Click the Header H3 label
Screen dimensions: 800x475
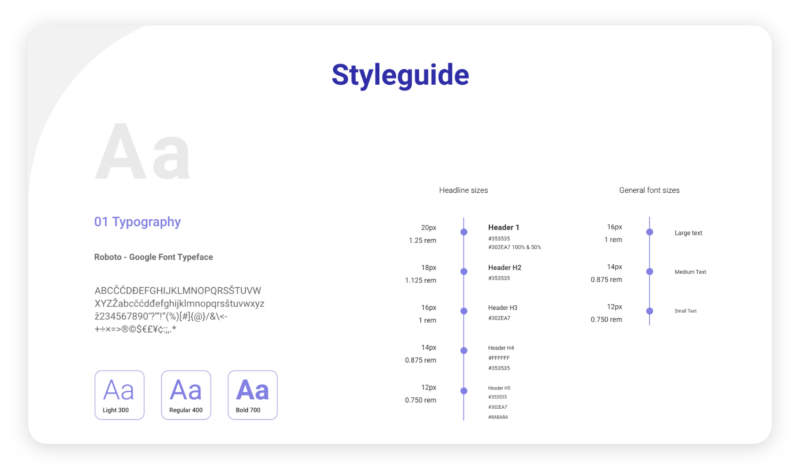click(x=503, y=308)
